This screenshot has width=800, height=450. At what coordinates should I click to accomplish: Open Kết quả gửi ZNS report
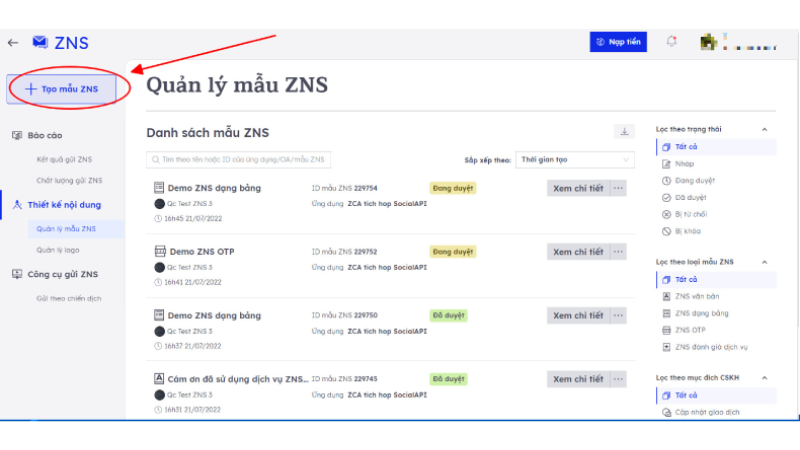pos(64,160)
